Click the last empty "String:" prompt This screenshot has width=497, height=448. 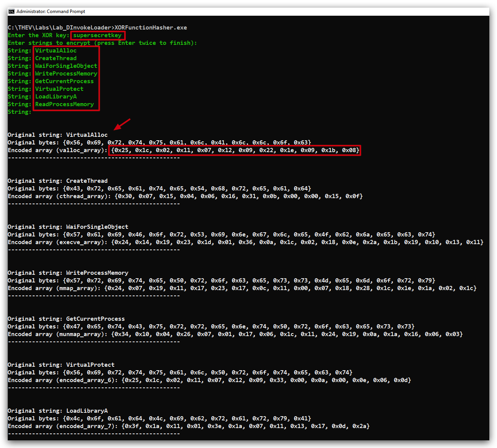coord(20,112)
